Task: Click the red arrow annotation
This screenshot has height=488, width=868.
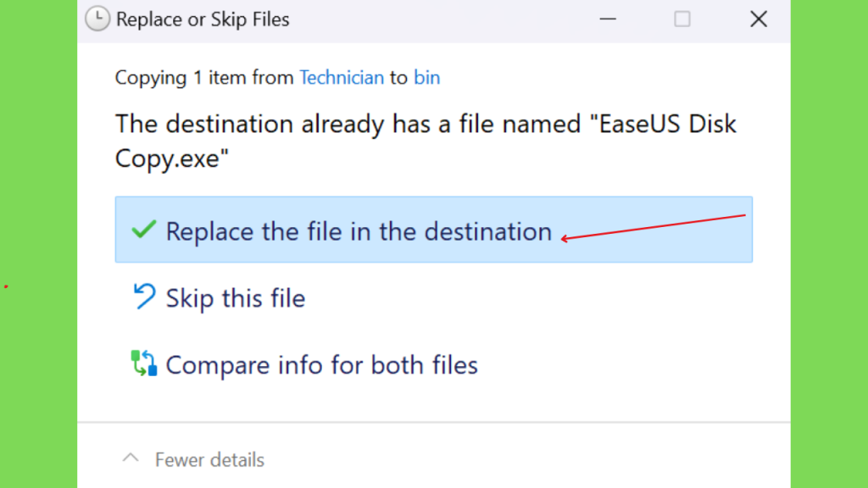Action: pyautogui.click(x=654, y=227)
